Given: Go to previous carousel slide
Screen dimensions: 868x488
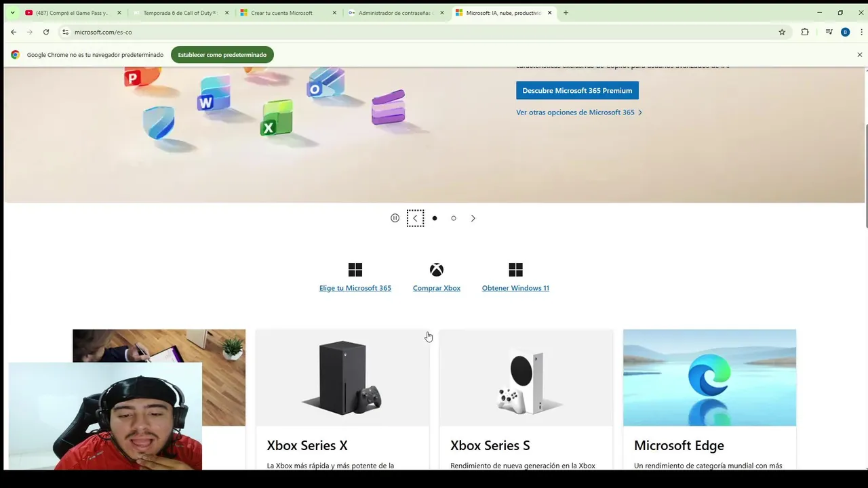Looking at the screenshot, I should point(415,218).
